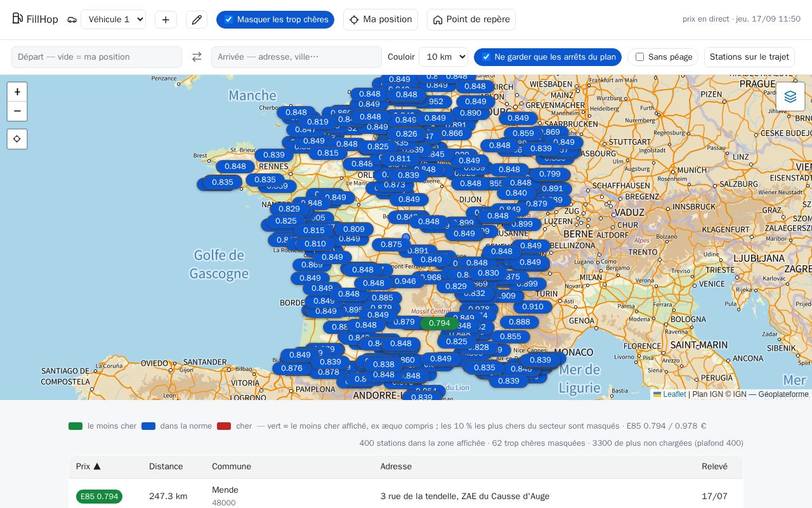The image size is (812, 508).
Task: Select the 0.910 marker near Turin
Action: pyautogui.click(x=533, y=307)
